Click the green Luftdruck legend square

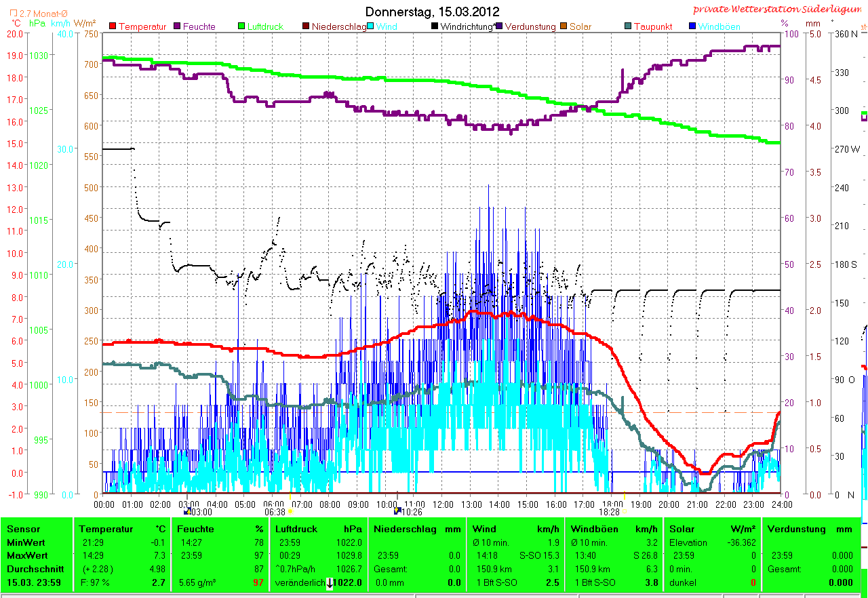click(241, 26)
